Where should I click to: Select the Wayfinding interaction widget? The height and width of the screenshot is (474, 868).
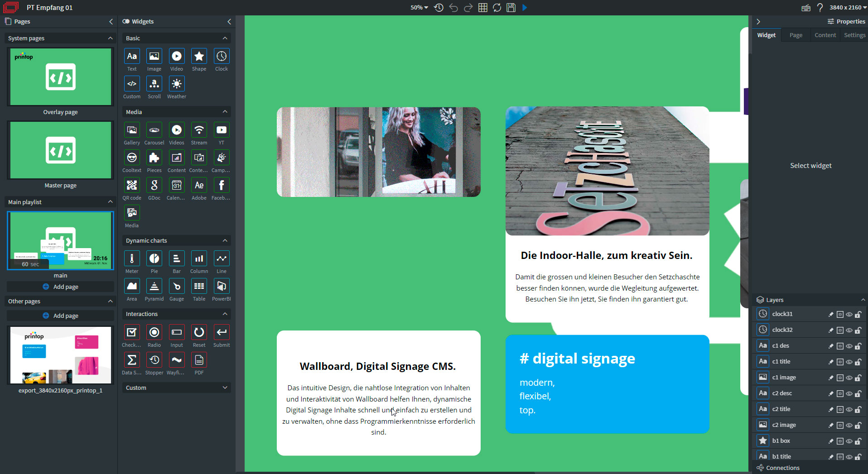(177, 360)
